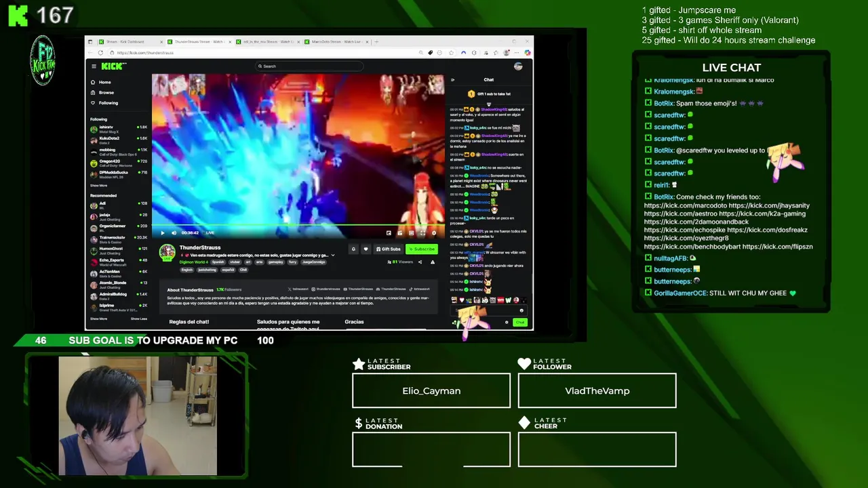Reload the page with browser refresh icon
Screen dimensions: 868x488
[x=100, y=52]
